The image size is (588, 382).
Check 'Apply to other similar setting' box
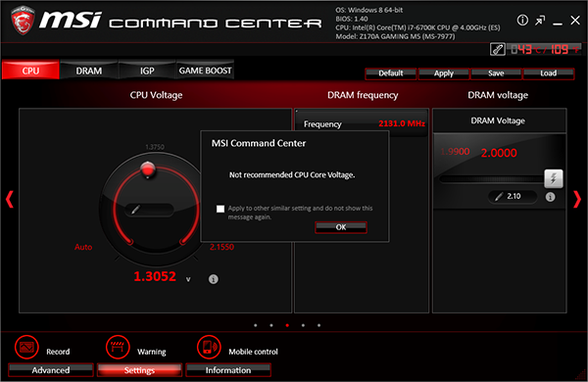220,209
